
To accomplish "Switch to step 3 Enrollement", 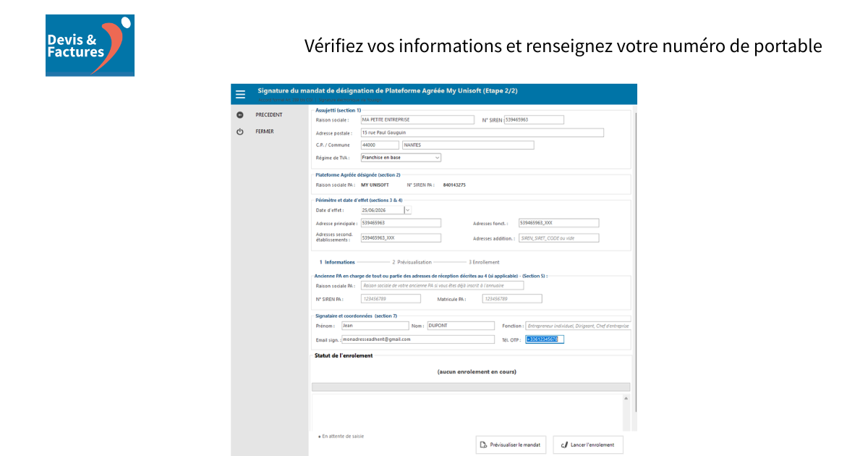I will click(484, 262).
